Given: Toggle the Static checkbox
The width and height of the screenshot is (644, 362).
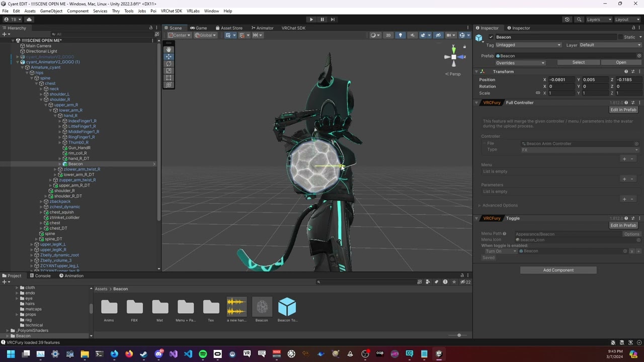Looking at the screenshot, I should pos(620,37).
